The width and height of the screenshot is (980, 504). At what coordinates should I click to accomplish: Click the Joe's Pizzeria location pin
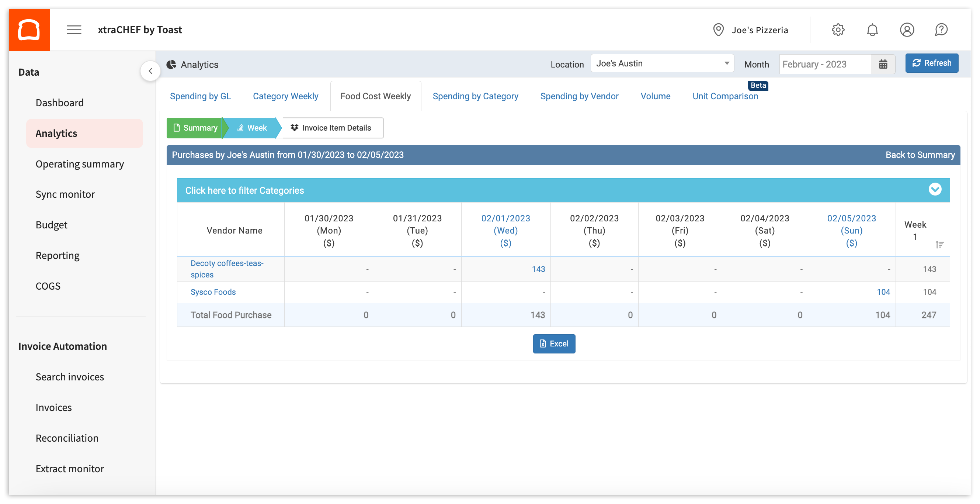[x=718, y=30]
